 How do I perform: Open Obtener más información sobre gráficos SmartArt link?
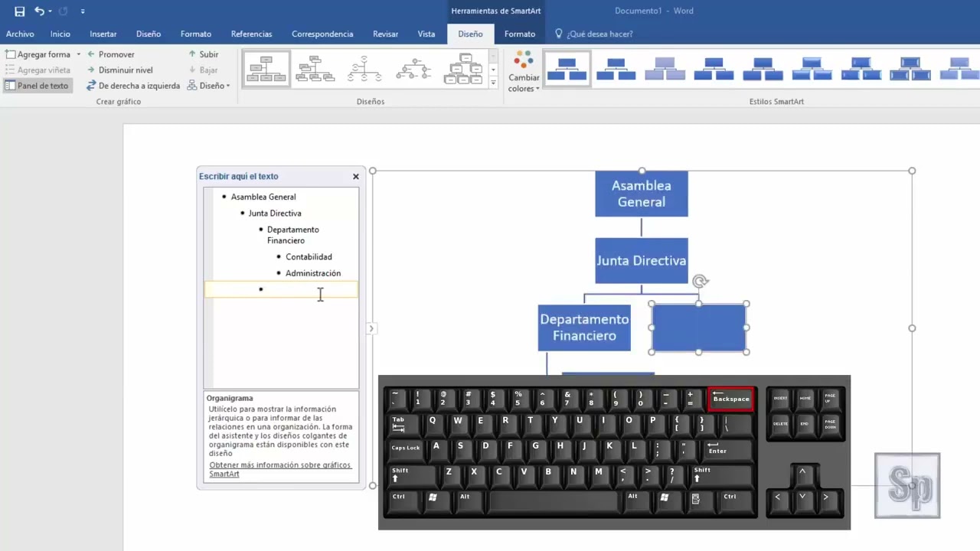(x=280, y=469)
